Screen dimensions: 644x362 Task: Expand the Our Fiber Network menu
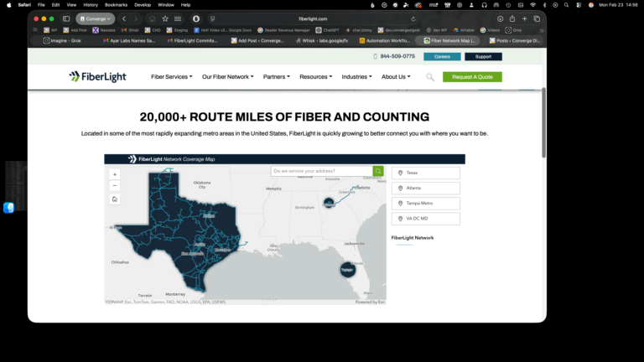(227, 77)
